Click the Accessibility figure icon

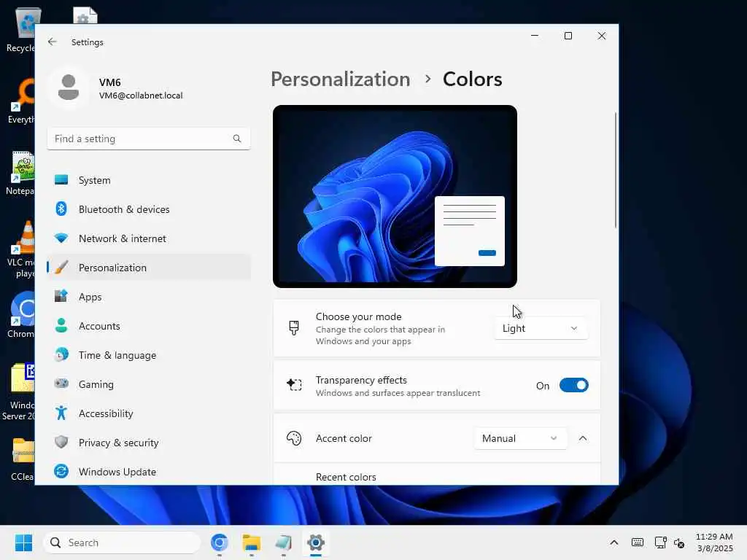61,413
